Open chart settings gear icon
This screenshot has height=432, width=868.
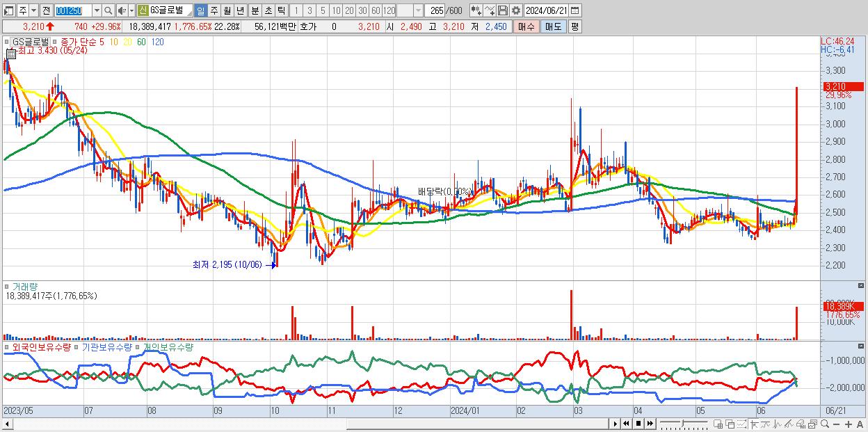point(516,10)
